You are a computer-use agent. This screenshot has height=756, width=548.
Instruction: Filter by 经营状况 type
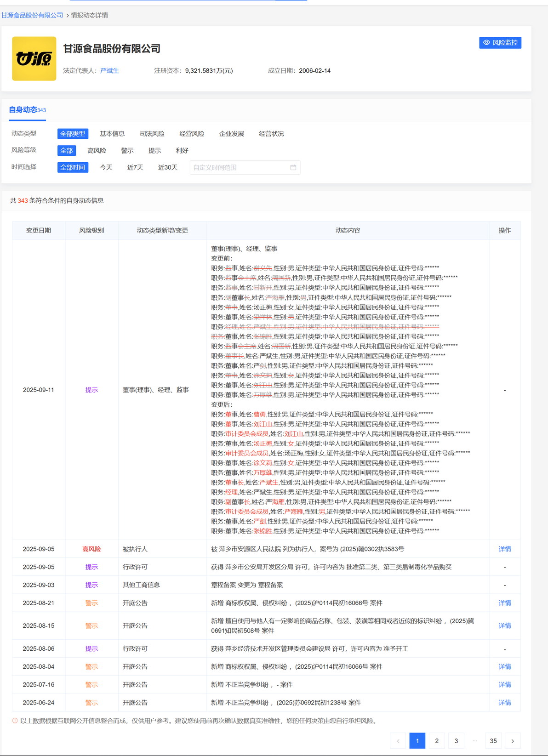[271, 134]
